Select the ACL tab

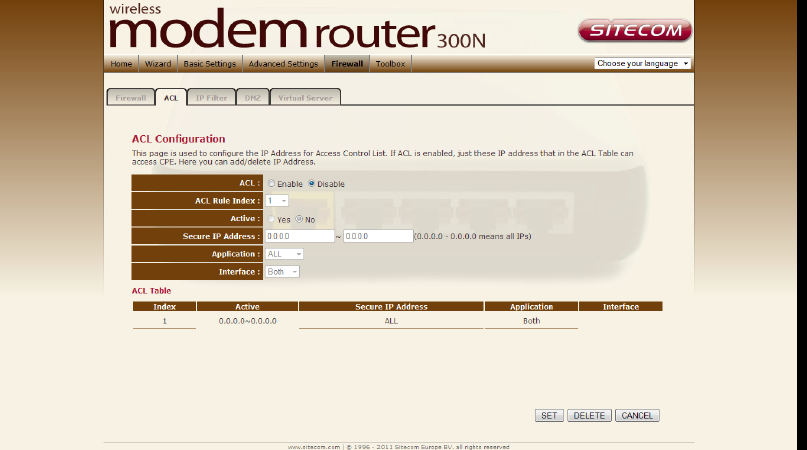point(171,97)
